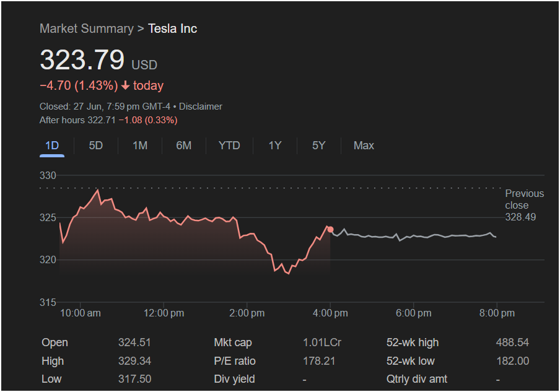Click the 10:00 am axis label
The width and height of the screenshot is (560, 392).
point(81,313)
